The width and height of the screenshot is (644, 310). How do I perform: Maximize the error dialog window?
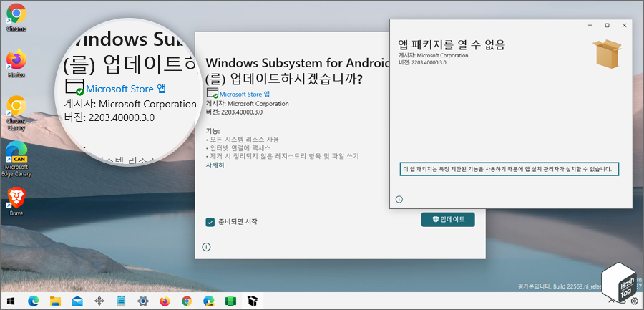click(x=607, y=26)
